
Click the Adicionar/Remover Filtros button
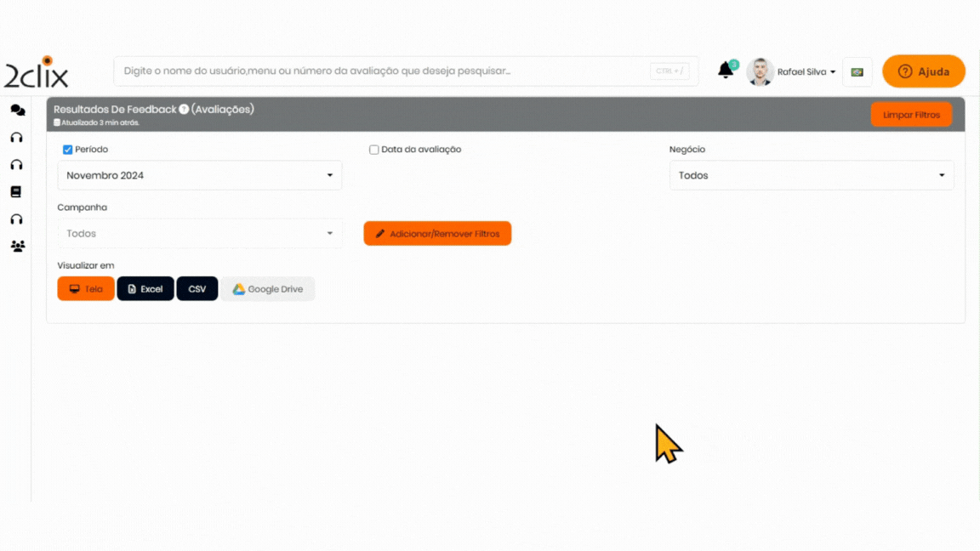[437, 234]
